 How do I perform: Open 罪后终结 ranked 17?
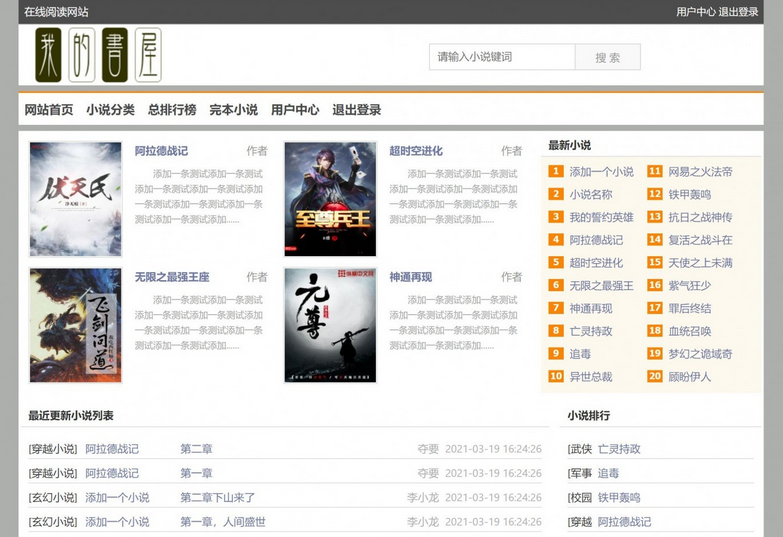[690, 308]
